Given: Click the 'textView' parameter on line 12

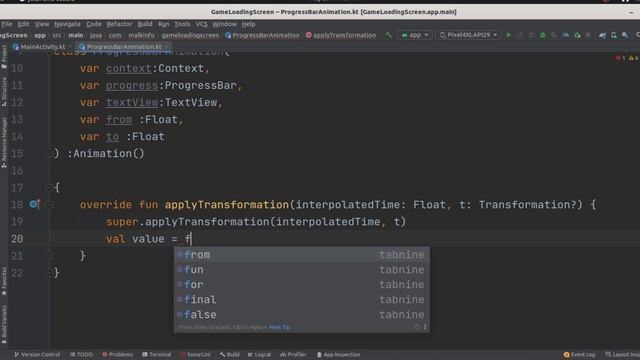Looking at the screenshot, I should [x=132, y=102].
